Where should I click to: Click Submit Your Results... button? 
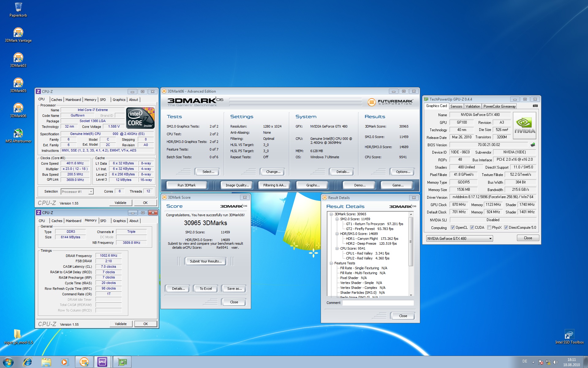205,261
